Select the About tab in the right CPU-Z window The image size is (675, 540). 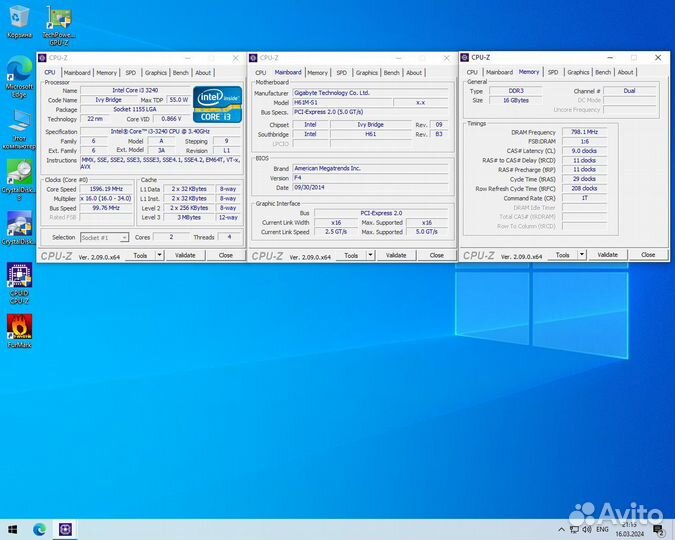(x=625, y=72)
